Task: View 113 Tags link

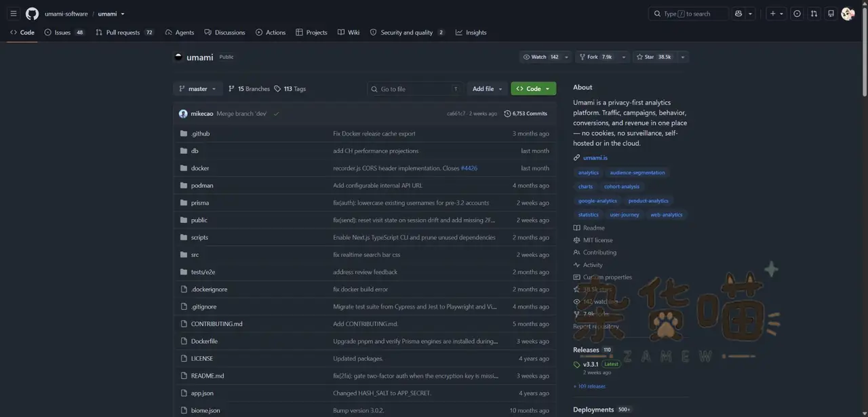Action: (290, 89)
